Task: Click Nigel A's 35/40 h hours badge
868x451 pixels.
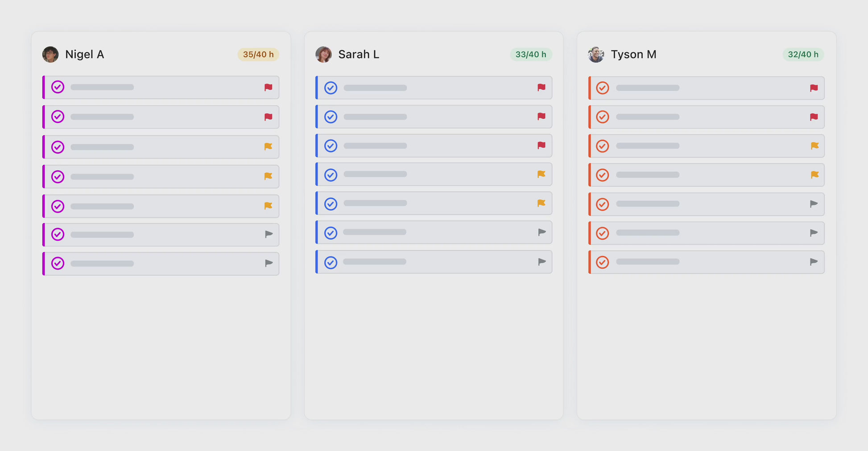Action: (258, 54)
